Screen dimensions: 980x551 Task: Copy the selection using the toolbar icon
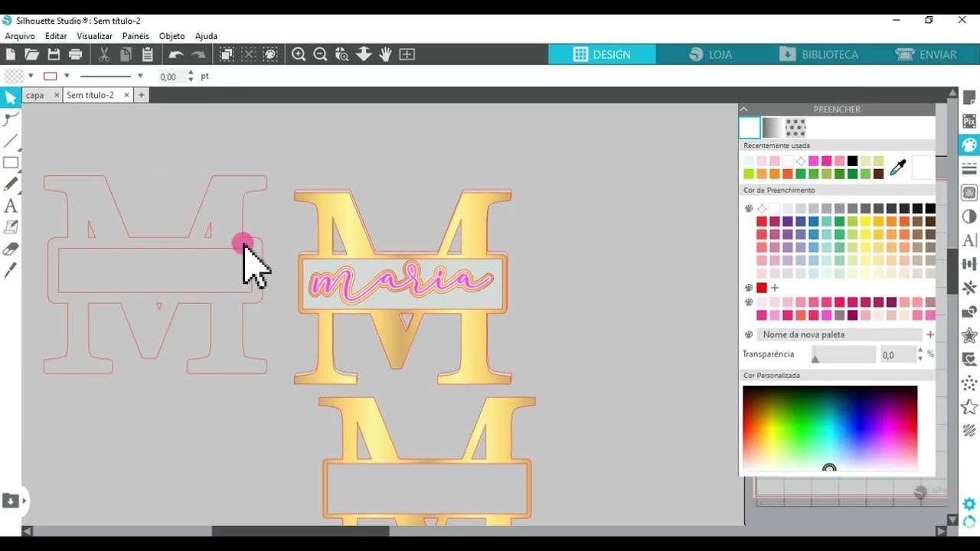[126, 54]
